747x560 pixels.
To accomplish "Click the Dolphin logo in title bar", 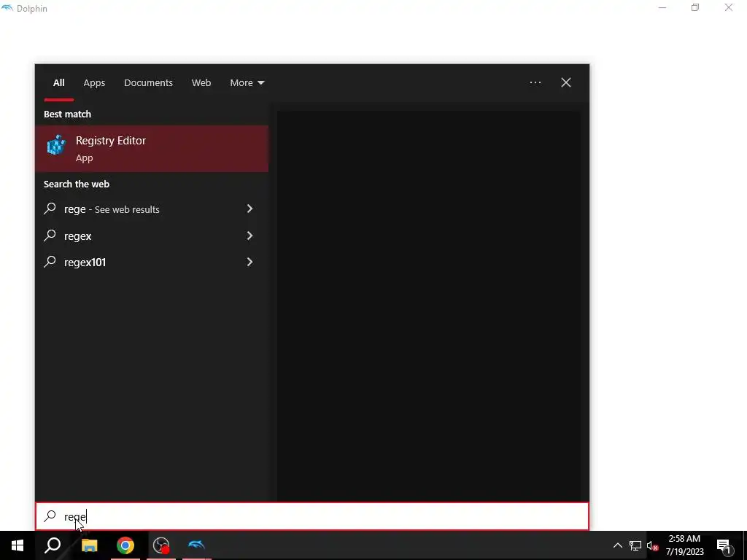I will click(7, 8).
